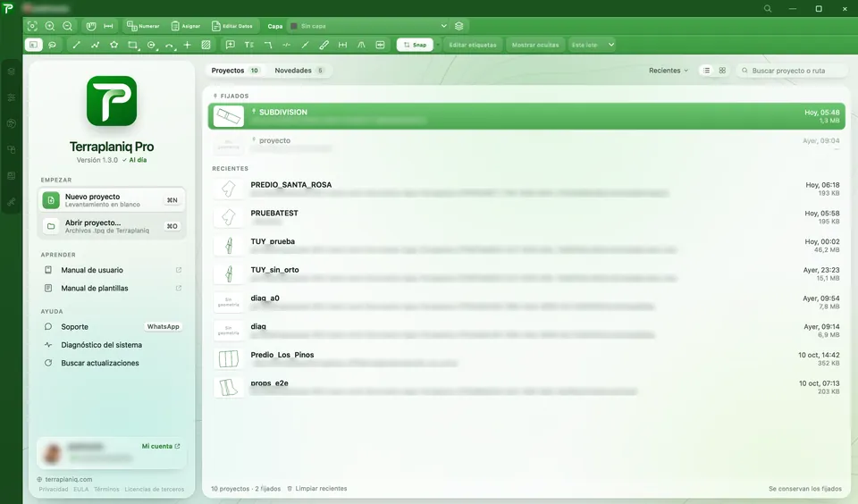Click Buscar actualizaciones
This screenshot has width=858, height=504.
pyautogui.click(x=113, y=363)
